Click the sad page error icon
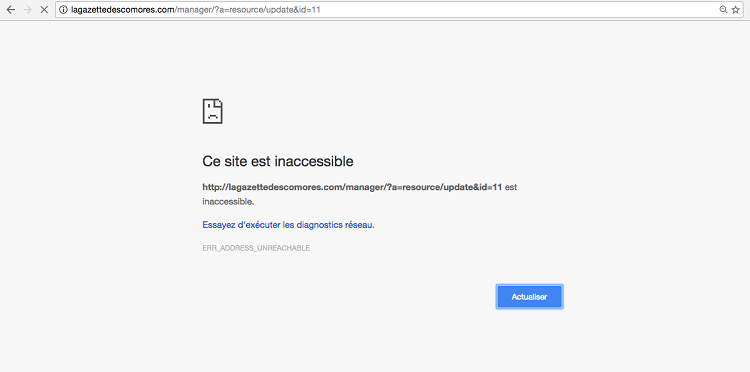The image size is (750, 372). pyautogui.click(x=213, y=111)
